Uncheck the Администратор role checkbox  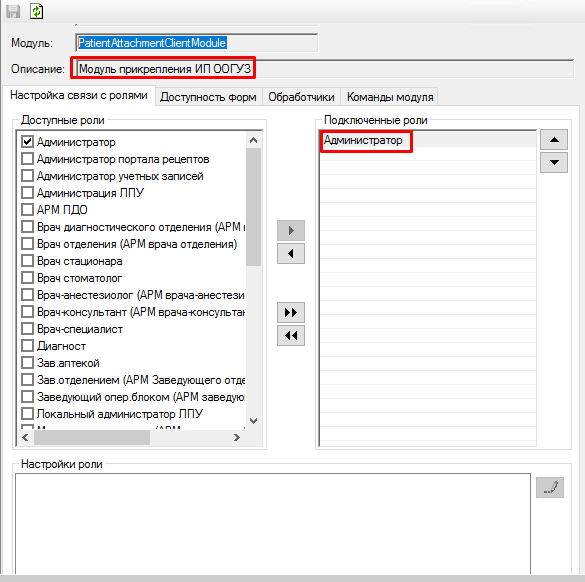(x=27, y=141)
